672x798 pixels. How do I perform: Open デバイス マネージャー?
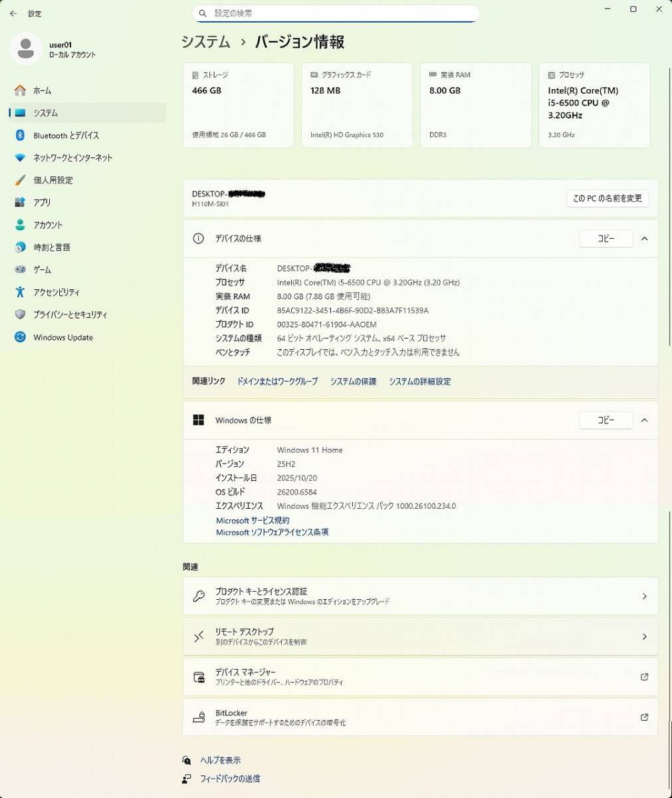pyautogui.click(x=420, y=677)
